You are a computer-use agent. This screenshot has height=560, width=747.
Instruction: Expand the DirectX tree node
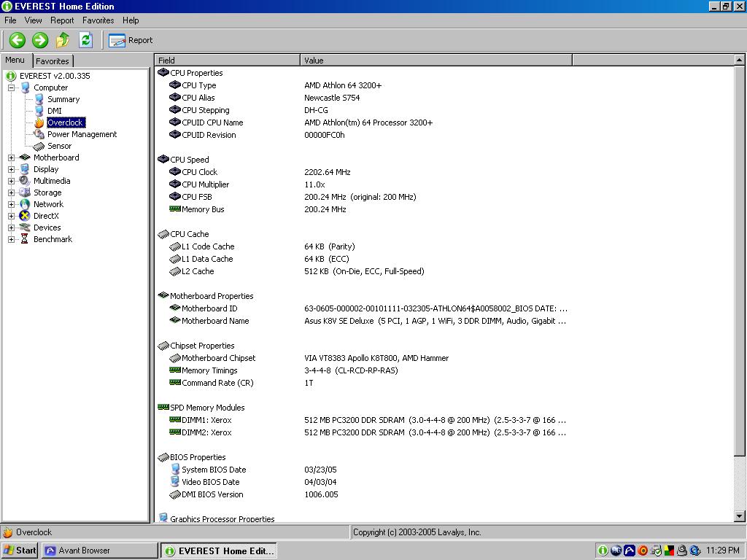(12, 216)
